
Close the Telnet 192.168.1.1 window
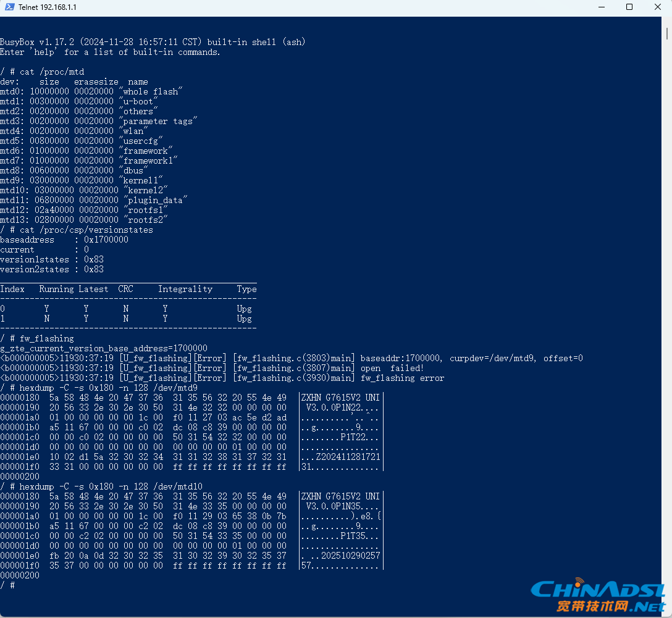[x=657, y=7]
